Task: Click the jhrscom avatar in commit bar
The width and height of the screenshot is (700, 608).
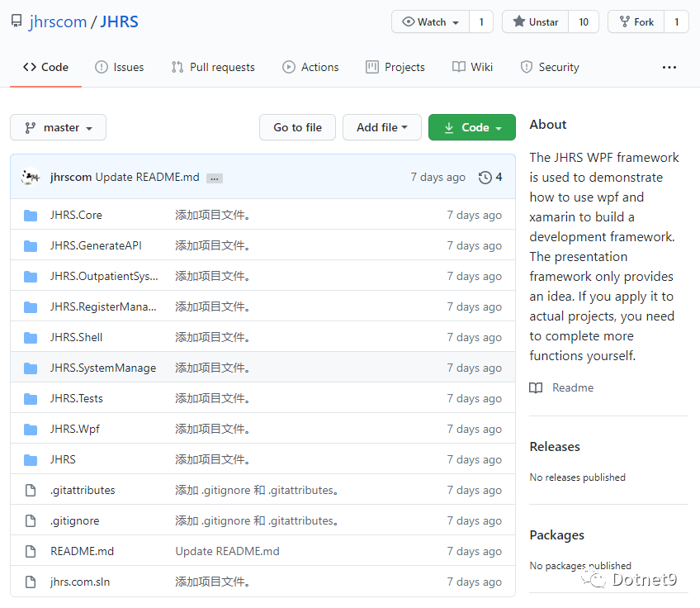Action: tap(31, 177)
